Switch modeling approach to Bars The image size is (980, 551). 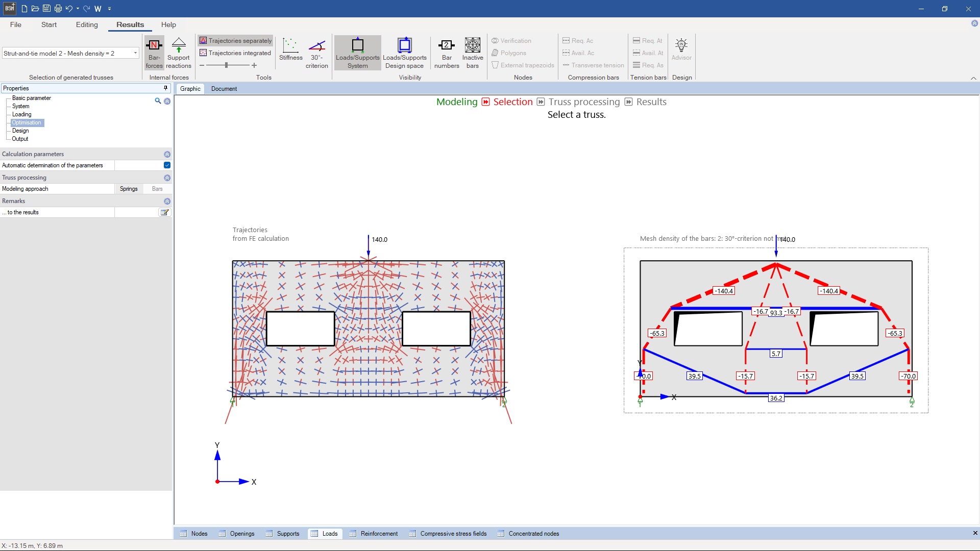pyautogui.click(x=157, y=188)
